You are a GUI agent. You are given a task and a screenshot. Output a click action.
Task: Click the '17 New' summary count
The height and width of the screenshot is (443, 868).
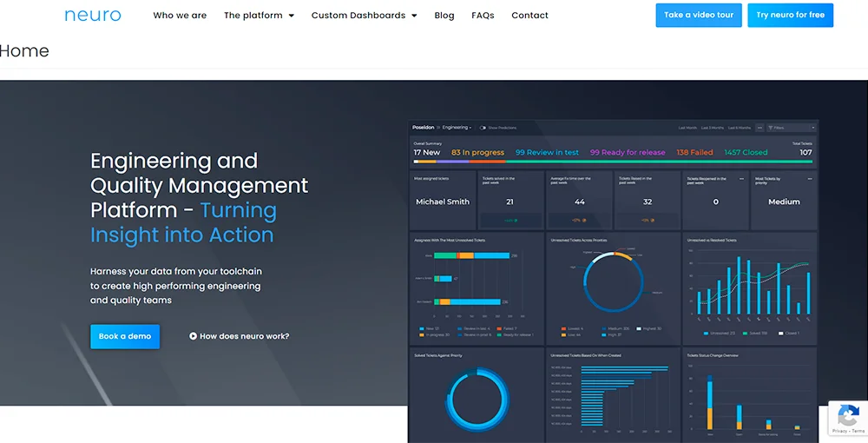point(427,152)
